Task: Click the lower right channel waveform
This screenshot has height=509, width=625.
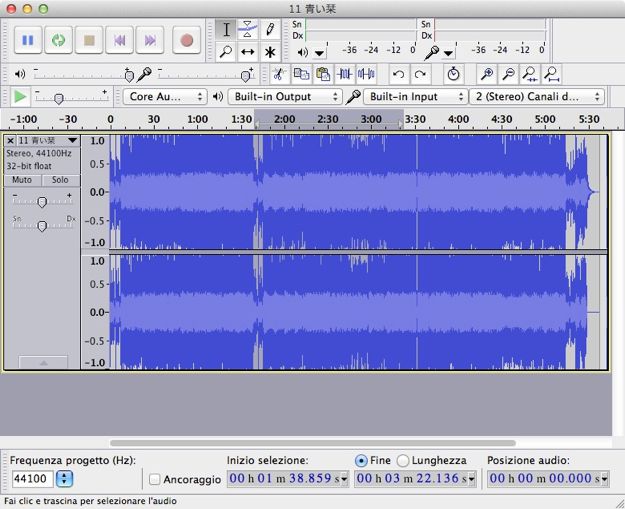Action: tap(358, 312)
